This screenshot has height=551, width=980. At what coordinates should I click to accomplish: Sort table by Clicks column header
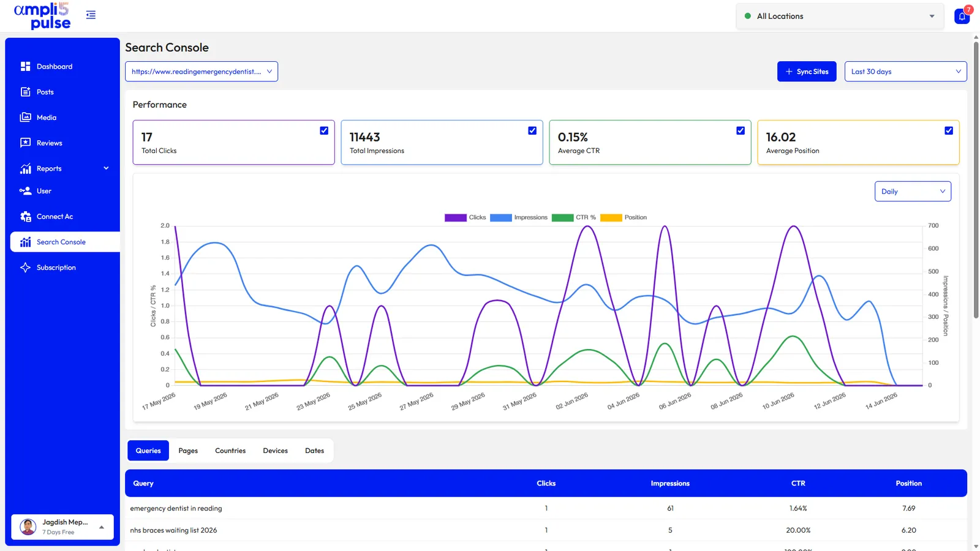pos(546,483)
